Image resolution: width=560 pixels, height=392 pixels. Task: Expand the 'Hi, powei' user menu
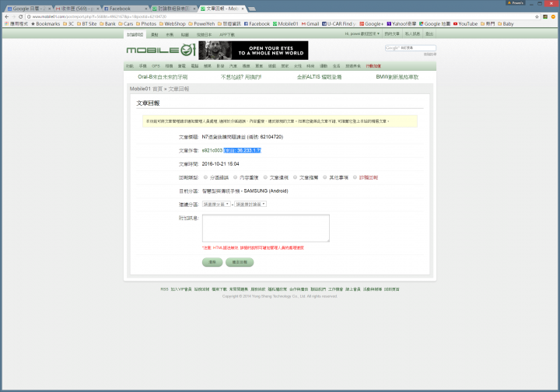(362, 34)
